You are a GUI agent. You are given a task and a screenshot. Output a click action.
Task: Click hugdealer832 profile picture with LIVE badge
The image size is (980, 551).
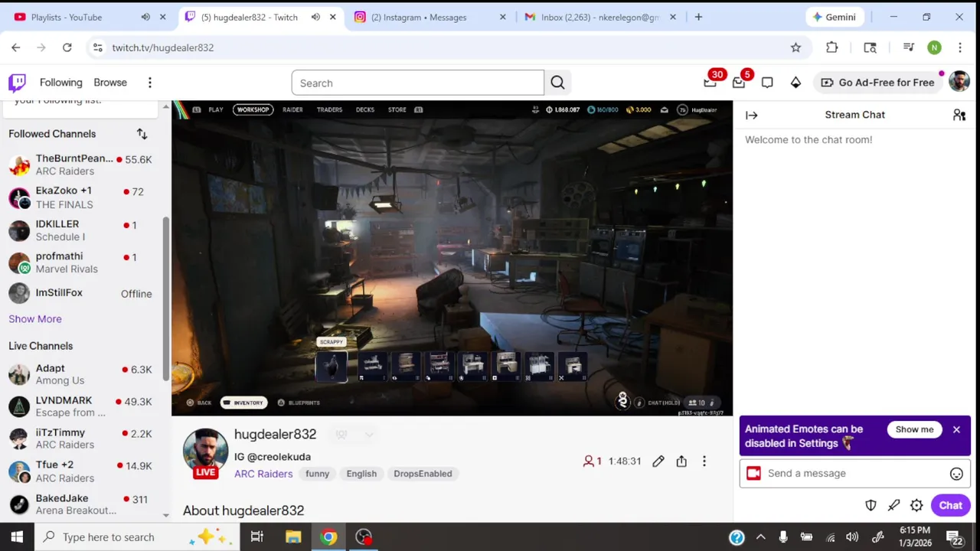205,452
